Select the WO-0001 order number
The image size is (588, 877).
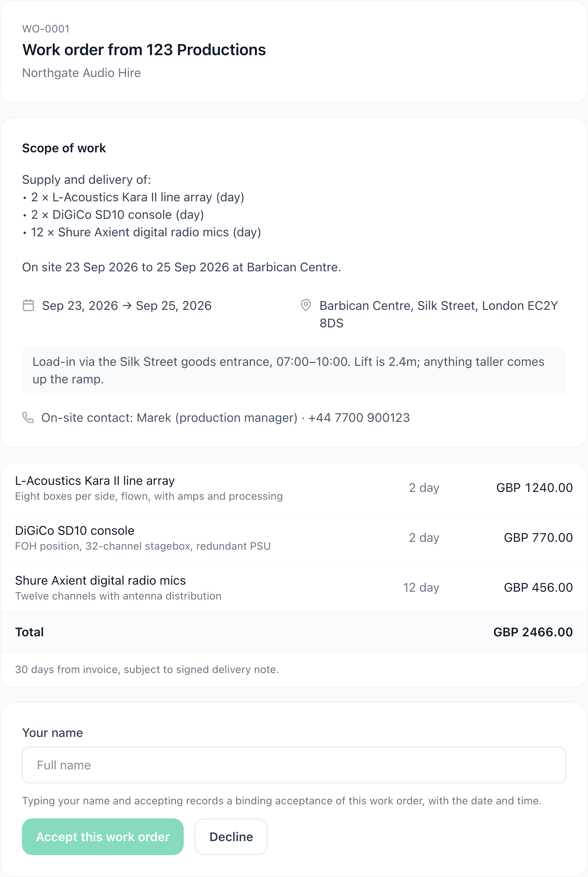(46, 29)
